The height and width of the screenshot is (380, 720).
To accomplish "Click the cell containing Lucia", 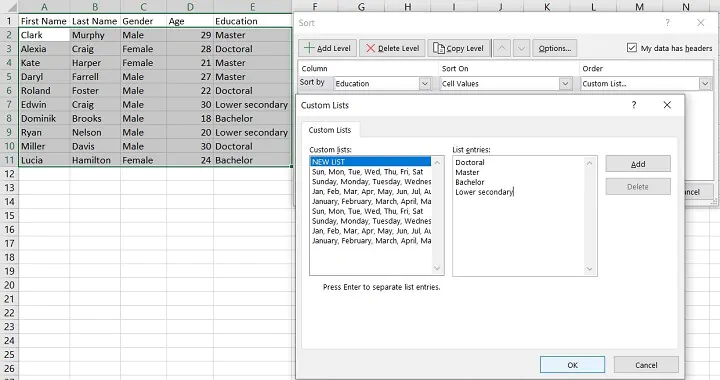I will click(44, 160).
